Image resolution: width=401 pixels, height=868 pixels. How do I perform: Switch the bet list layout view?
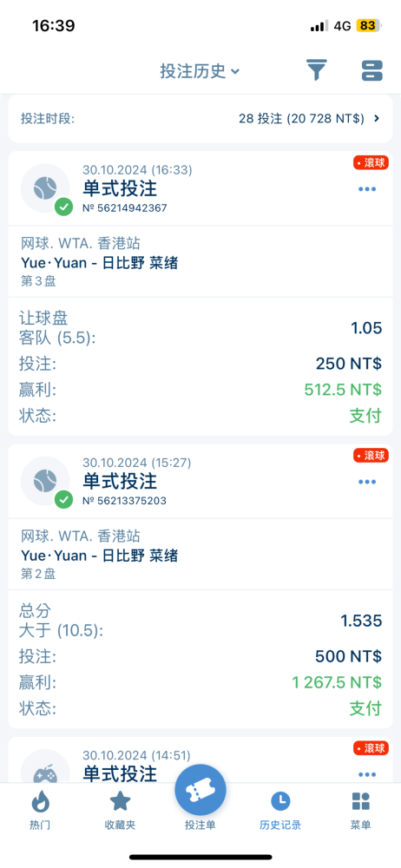click(372, 71)
